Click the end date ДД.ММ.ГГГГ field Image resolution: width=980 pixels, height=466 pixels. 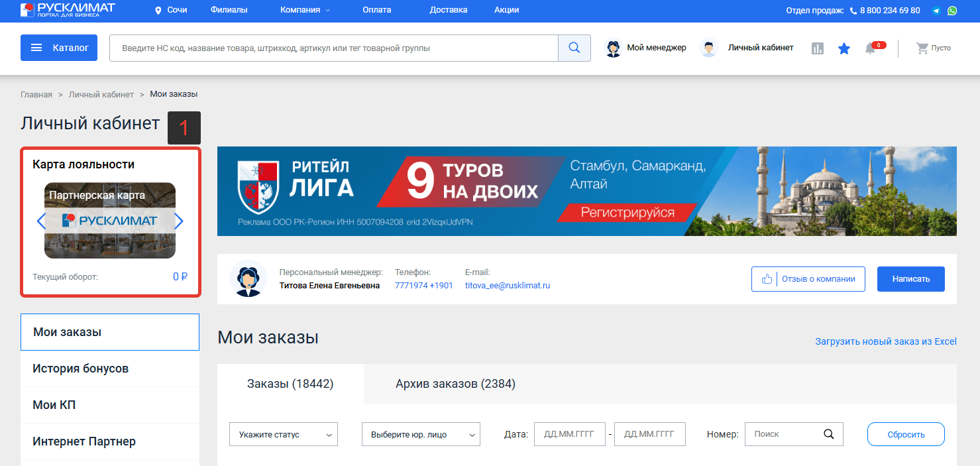point(650,434)
